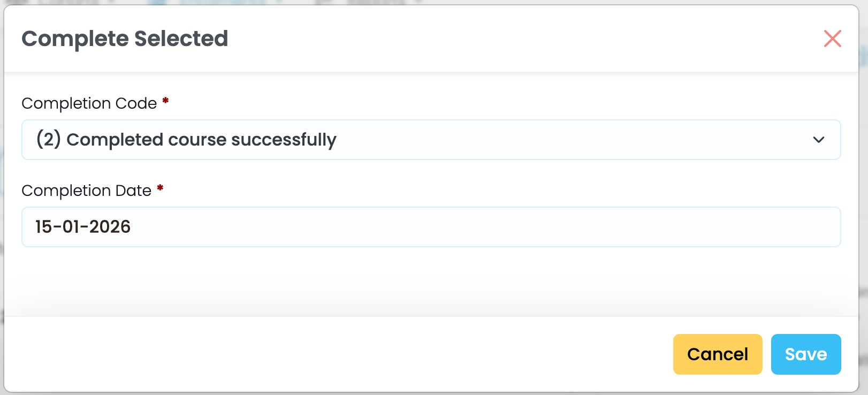Save the selected completion details
This screenshot has width=868, height=395.
coord(805,354)
